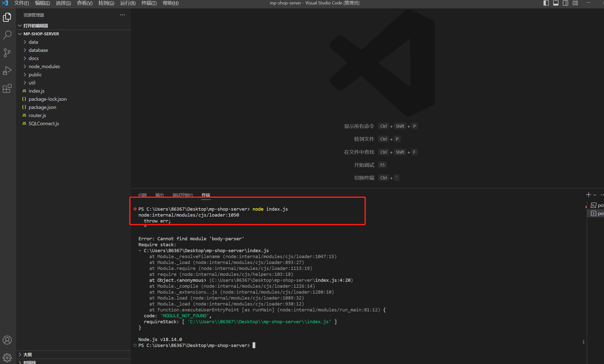The width and height of the screenshot is (604, 364).
Task: Collapse the 打开的编辑器 section
Action: pyautogui.click(x=20, y=26)
